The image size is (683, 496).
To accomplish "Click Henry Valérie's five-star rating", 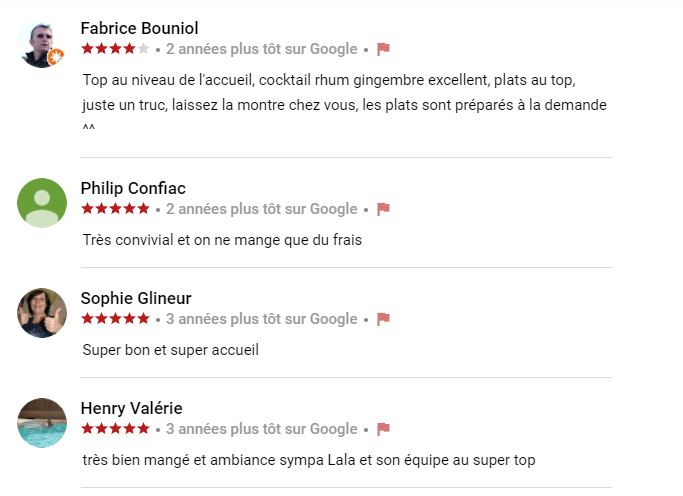I will [115, 429].
